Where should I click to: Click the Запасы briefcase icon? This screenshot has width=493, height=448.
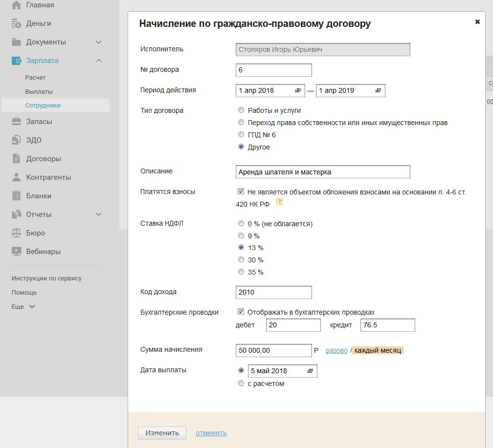point(17,122)
